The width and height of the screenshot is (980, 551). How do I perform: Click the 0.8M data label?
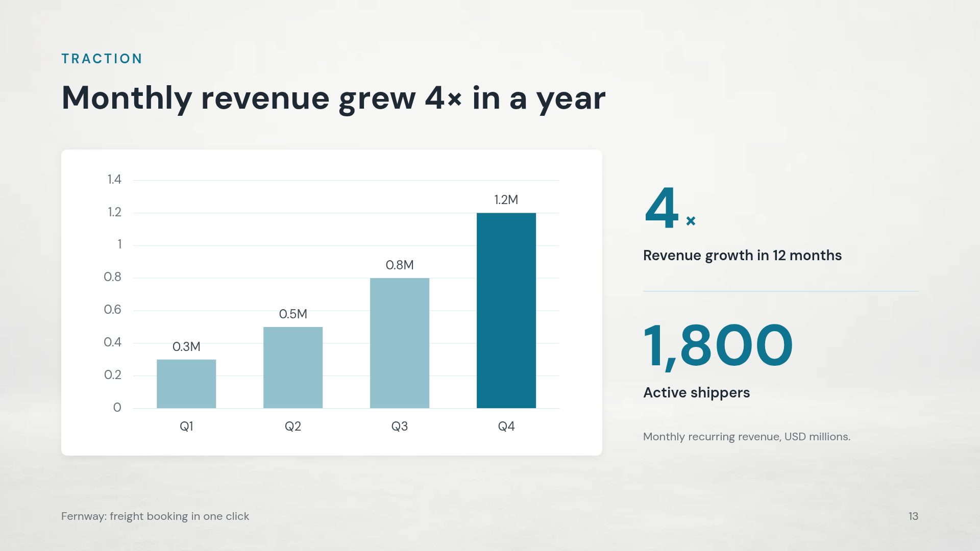tap(400, 265)
